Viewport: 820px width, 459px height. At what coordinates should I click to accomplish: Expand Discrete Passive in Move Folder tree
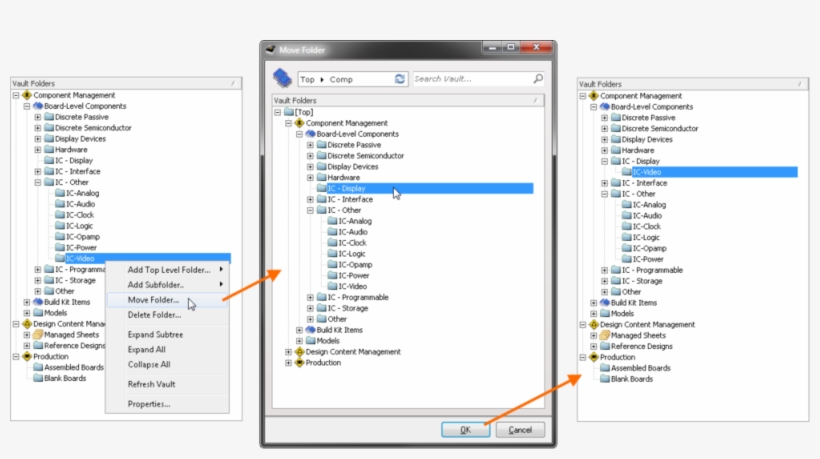click(x=310, y=145)
